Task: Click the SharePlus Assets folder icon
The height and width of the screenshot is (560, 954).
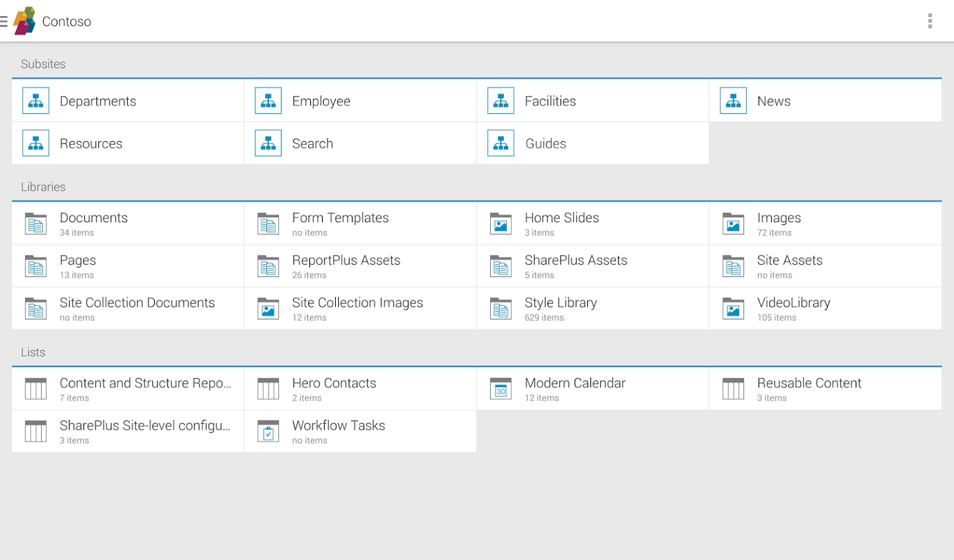Action: pyautogui.click(x=501, y=266)
